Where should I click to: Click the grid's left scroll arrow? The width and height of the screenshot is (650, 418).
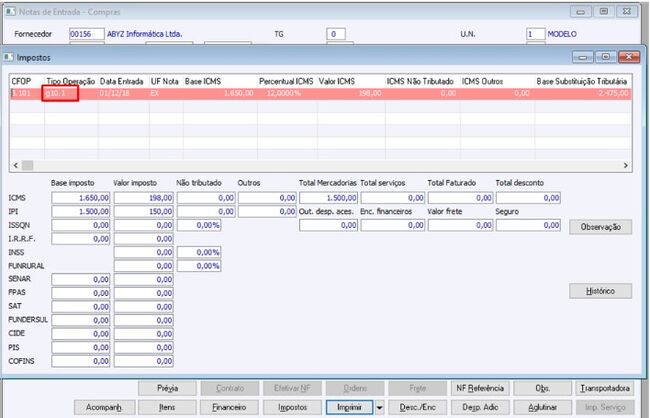(16, 165)
